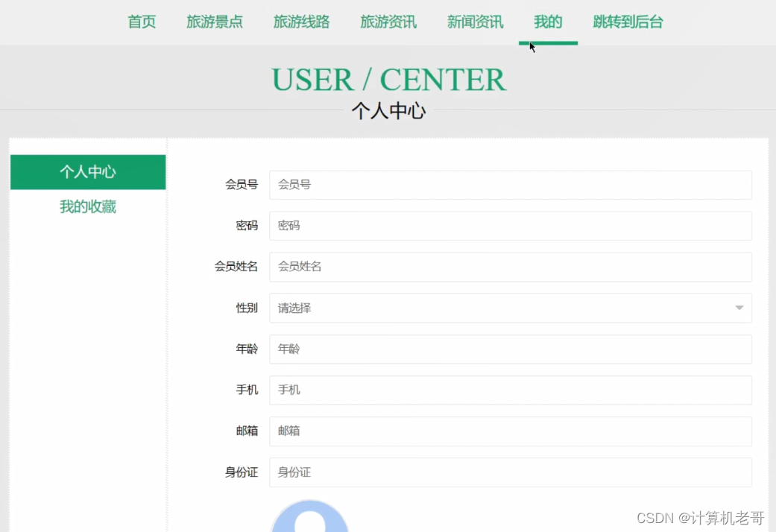
Task: Click the black 个人中心 page subtitle
Action: tap(388, 111)
